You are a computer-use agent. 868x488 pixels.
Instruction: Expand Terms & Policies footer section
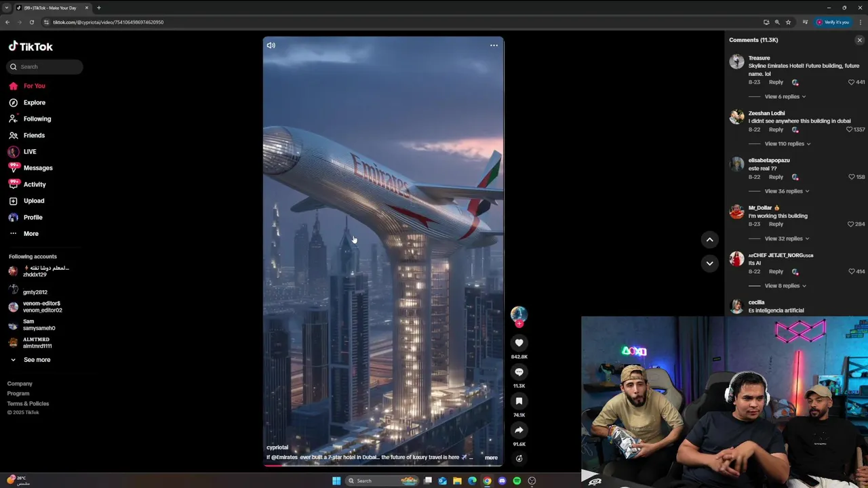(x=28, y=403)
